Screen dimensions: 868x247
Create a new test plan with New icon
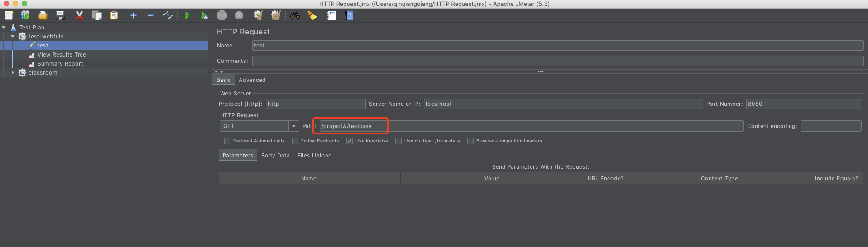[x=9, y=15]
